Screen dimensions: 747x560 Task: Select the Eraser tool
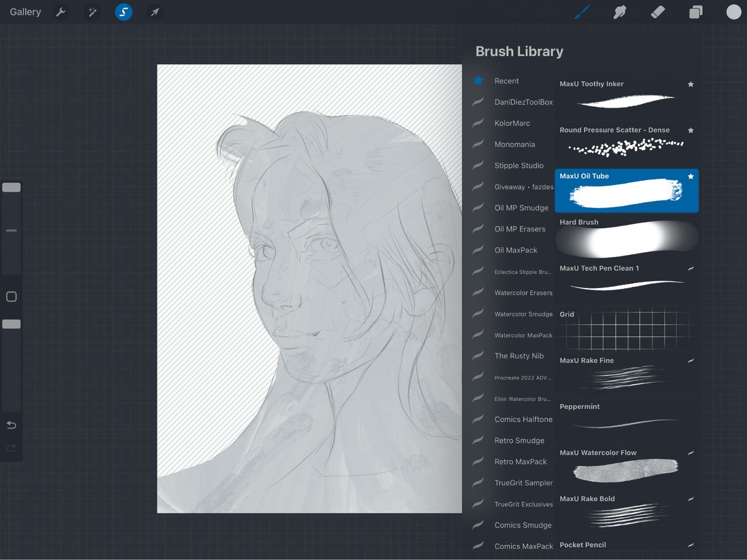(657, 12)
